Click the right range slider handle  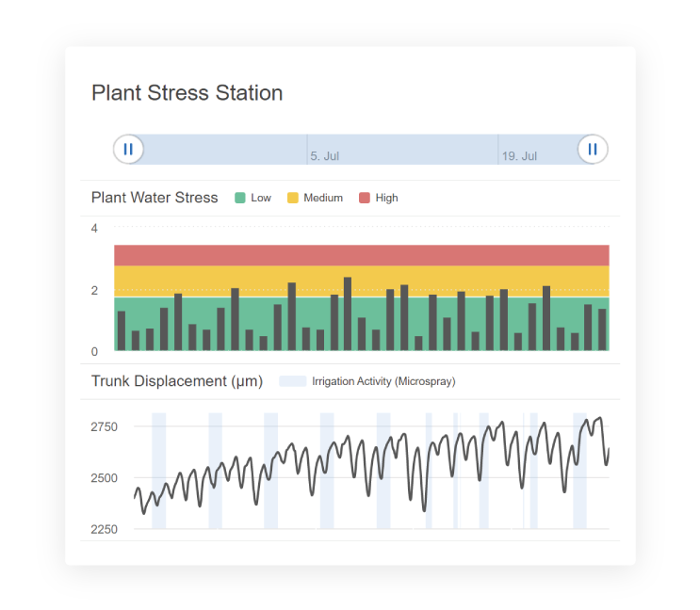pyautogui.click(x=593, y=149)
